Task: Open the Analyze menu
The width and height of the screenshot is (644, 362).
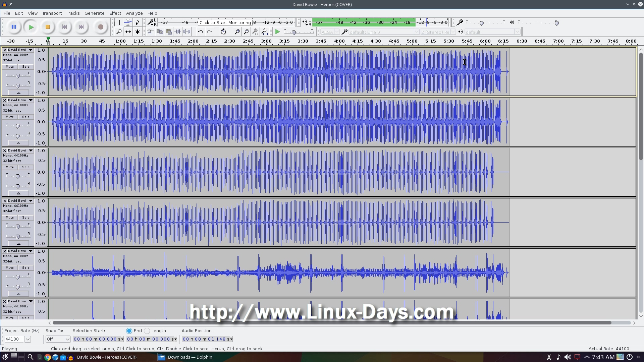Action: pos(134,13)
